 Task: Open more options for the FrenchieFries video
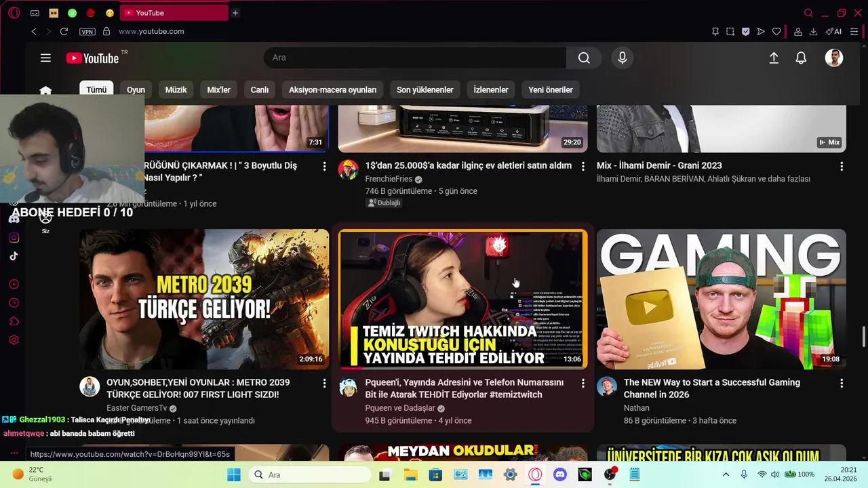(583, 166)
